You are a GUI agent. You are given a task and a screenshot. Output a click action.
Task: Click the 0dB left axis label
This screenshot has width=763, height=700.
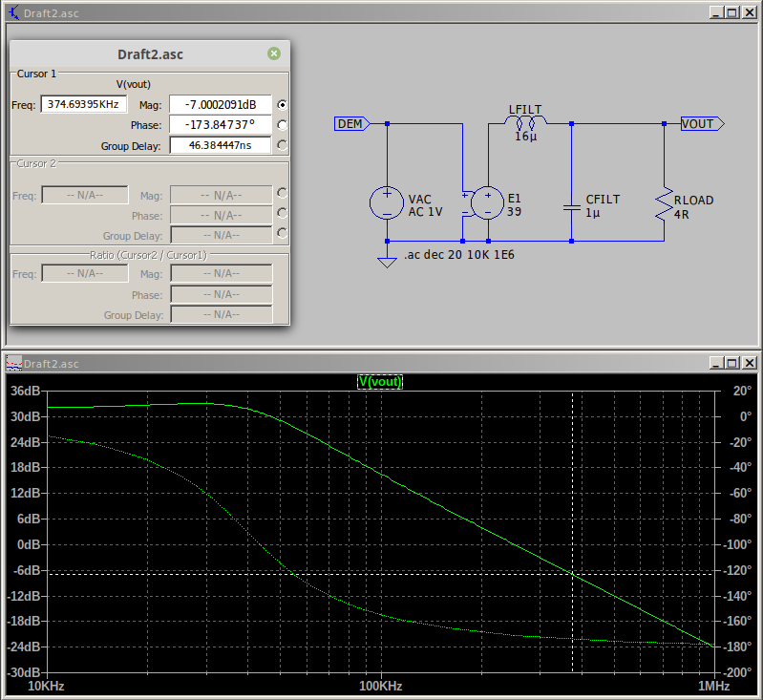pyautogui.click(x=29, y=544)
